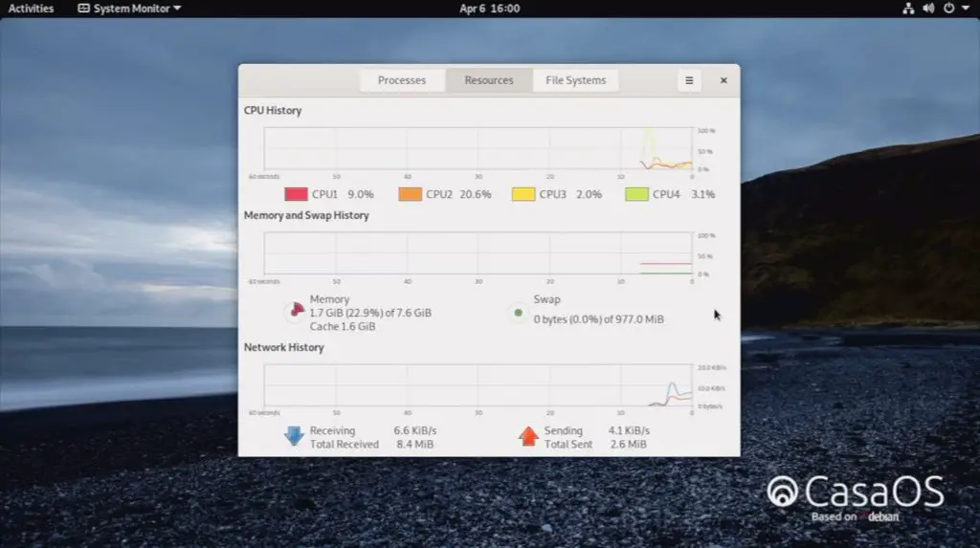
Task: Click the red Sending arrow icon
Action: pyautogui.click(x=528, y=437)
